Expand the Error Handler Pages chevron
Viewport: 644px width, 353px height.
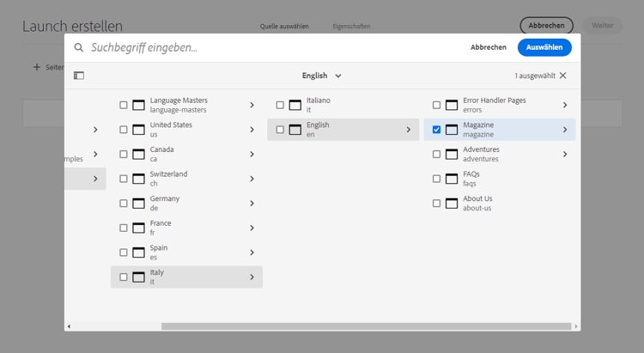point(564,105)
